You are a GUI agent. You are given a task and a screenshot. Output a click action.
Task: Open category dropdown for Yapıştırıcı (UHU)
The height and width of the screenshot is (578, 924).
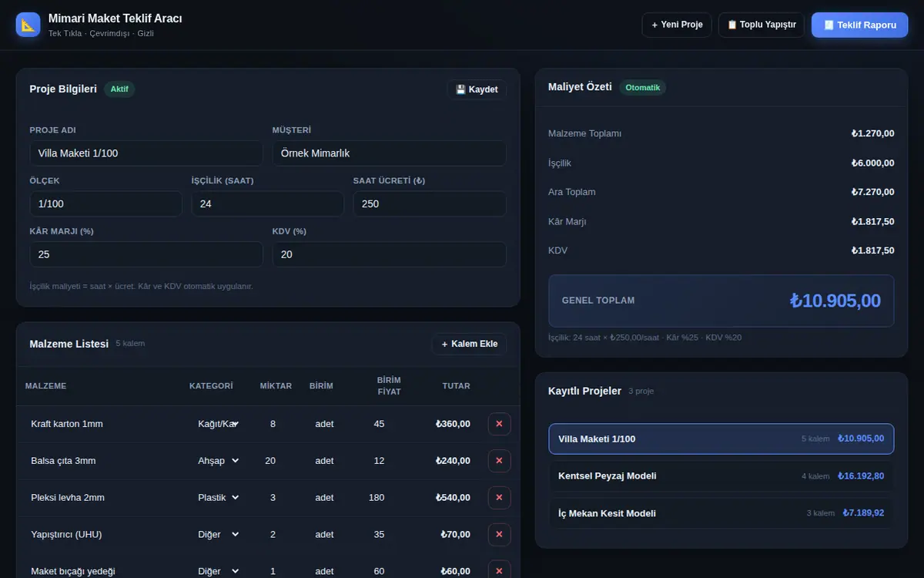218,534
